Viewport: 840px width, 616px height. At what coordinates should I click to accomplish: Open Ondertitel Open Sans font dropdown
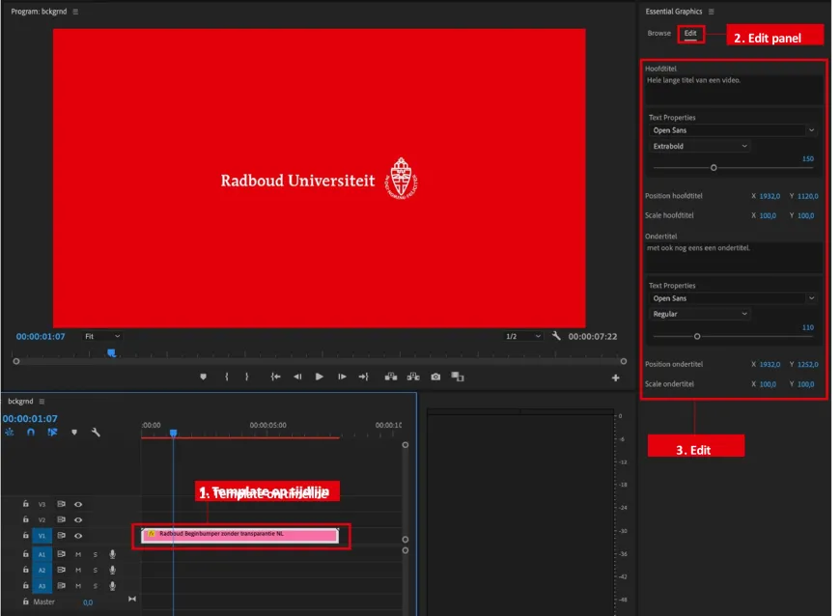click(733, 298)
